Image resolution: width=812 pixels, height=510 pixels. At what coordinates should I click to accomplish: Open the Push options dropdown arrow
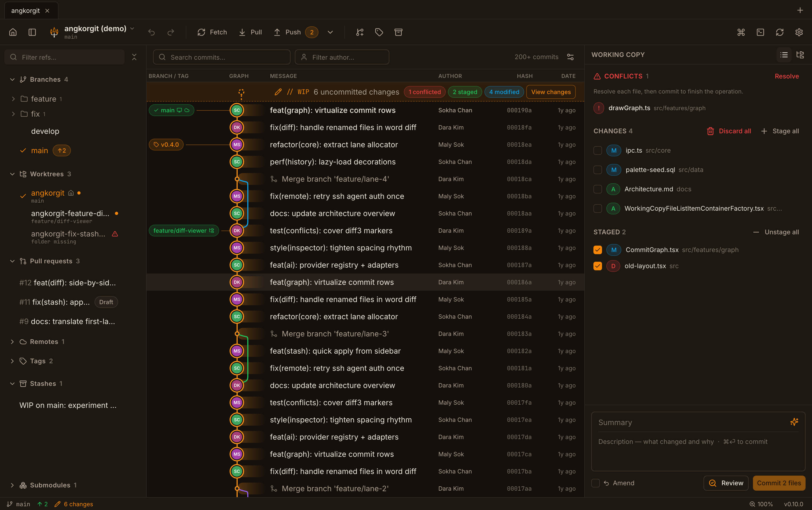pos(330,32)
